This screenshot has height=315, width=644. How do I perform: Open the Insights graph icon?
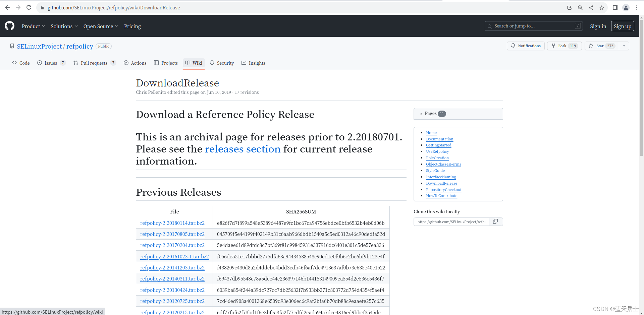244,63
